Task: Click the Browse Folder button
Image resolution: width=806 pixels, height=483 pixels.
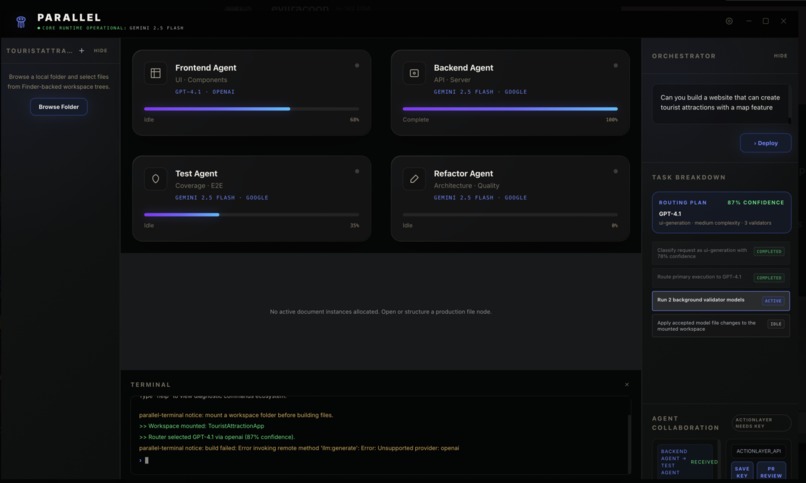Action: coord(59,107)
